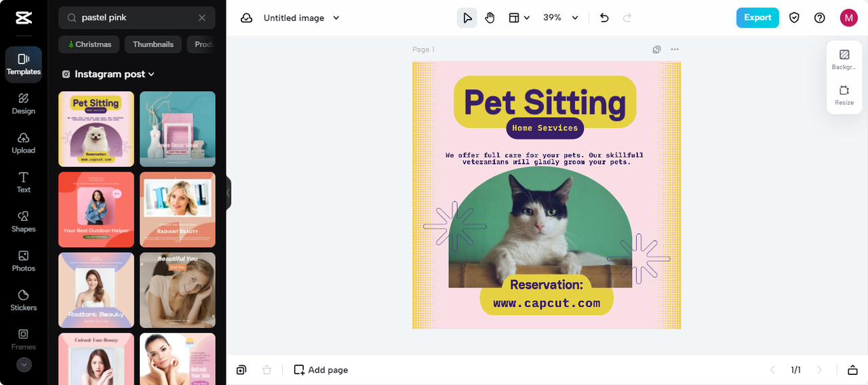This screenshot has width=868, height=385.
Task: Activate the Select pointer tool
Action: tap(467, 18)
